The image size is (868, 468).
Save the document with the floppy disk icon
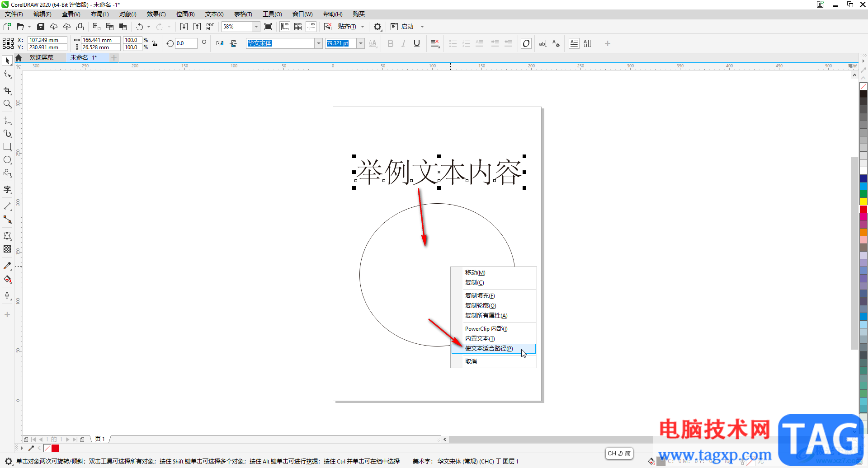tap(41, 27)
